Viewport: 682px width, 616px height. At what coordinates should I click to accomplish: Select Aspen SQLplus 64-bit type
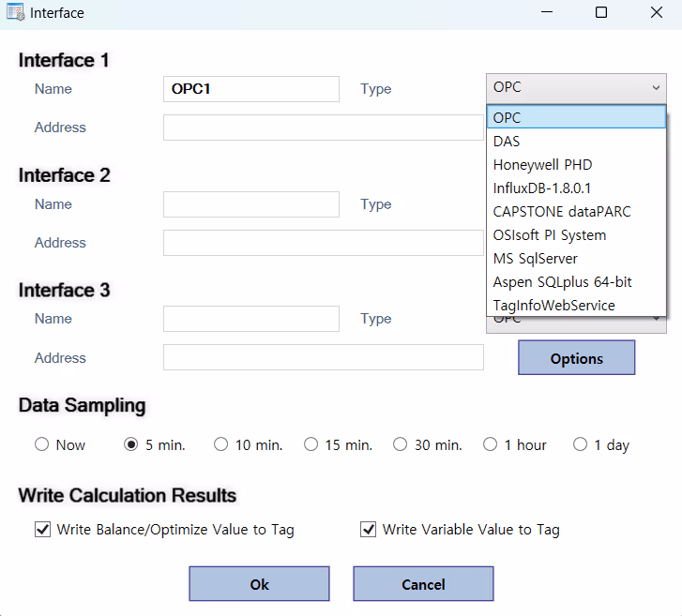(576, 282)
